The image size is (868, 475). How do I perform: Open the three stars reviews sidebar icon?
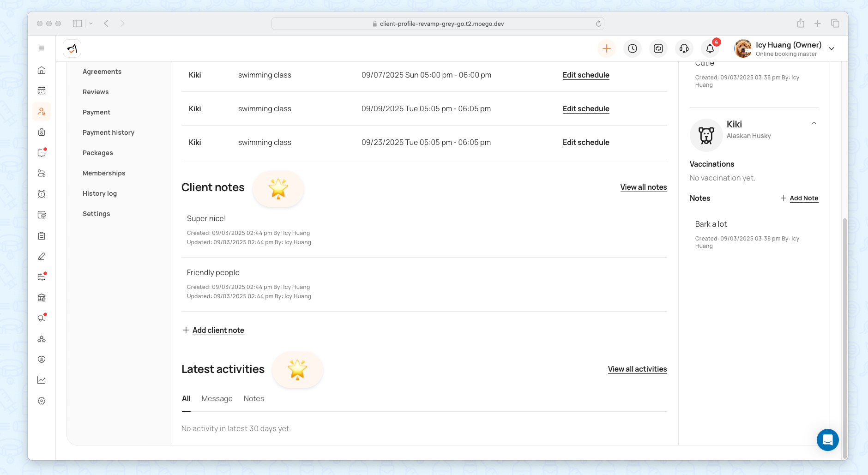42,339
